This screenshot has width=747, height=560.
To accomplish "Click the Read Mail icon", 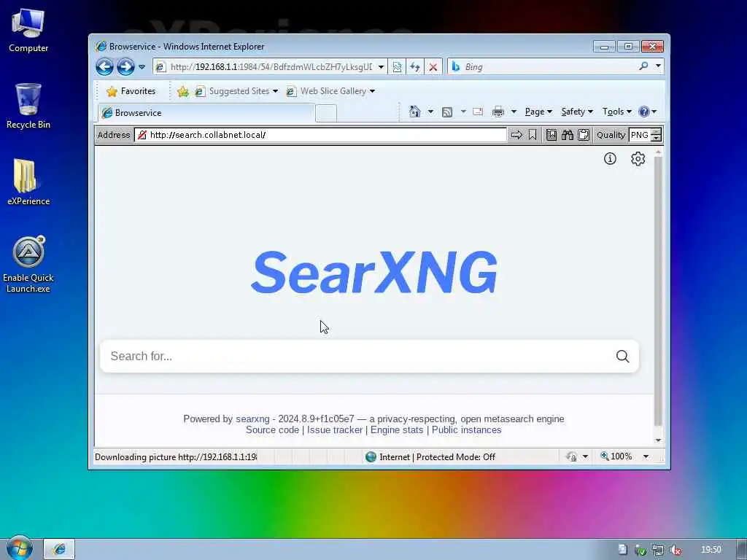I will click(478, 112).
